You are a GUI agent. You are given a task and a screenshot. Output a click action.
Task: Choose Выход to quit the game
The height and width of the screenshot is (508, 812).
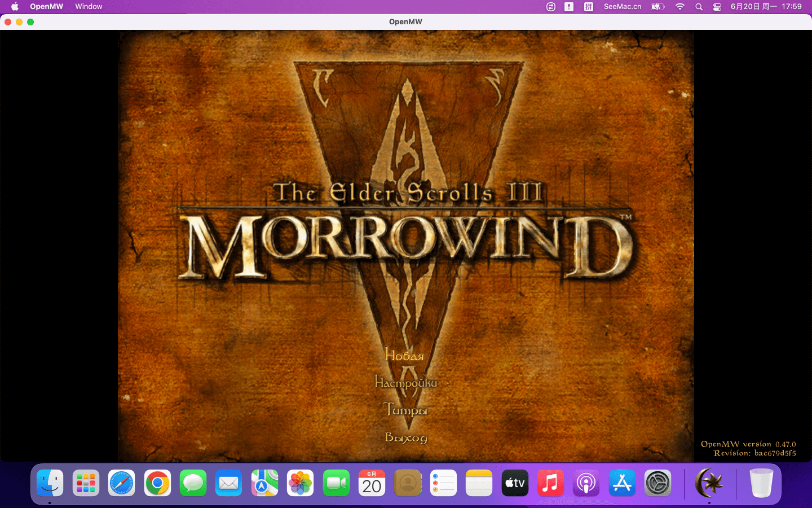(x=405, y=437)
